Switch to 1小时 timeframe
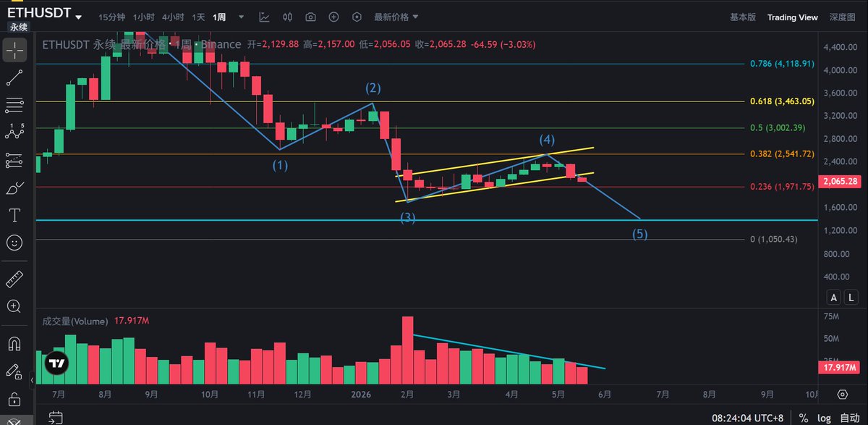Image resolution: width=868 pixels, height=425 pixels. pos(143,17)
